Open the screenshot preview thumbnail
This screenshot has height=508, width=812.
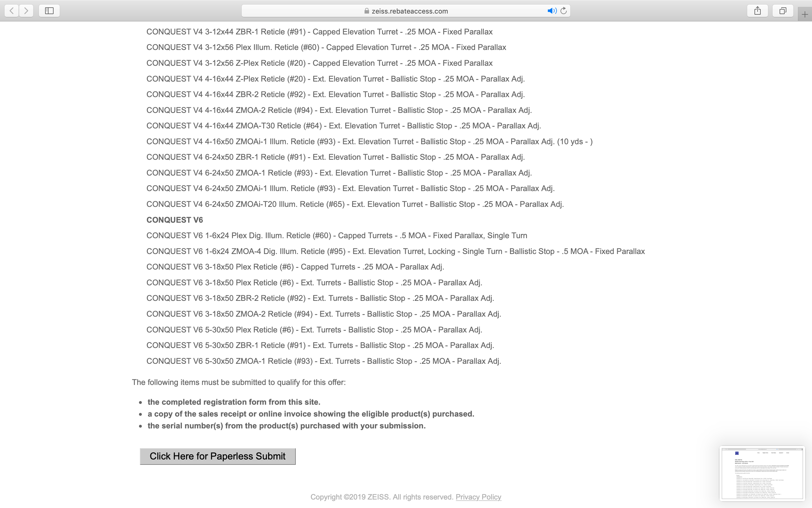[x=762, y=473]
